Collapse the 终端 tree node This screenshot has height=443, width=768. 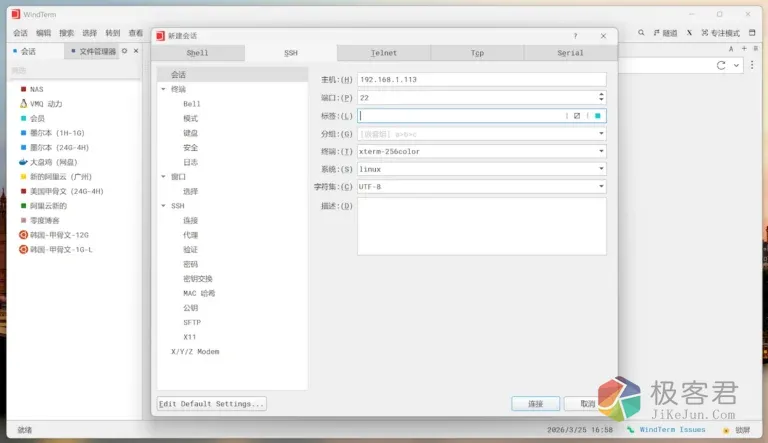click(163, 89)
